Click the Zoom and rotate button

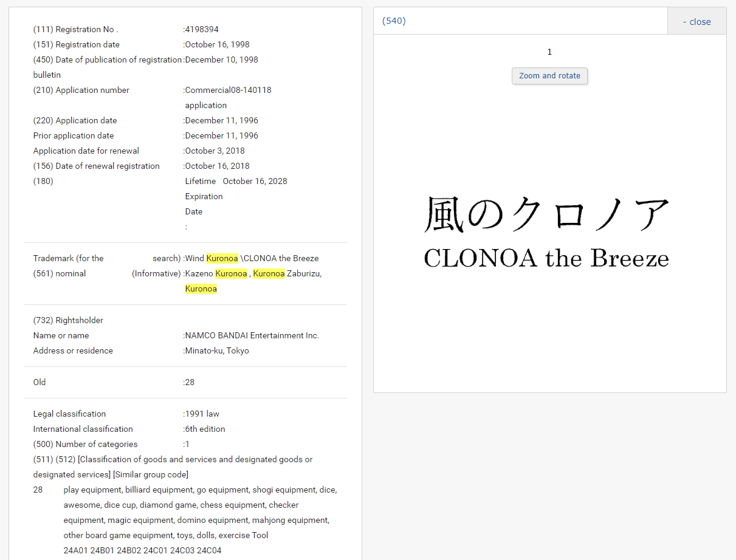pyautogui.click(x=549, y=76)
